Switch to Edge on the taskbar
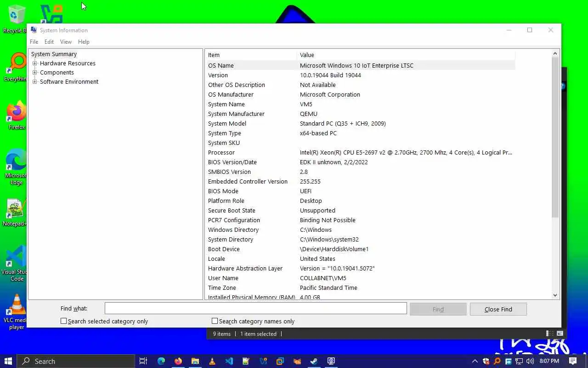 [161, 361]
